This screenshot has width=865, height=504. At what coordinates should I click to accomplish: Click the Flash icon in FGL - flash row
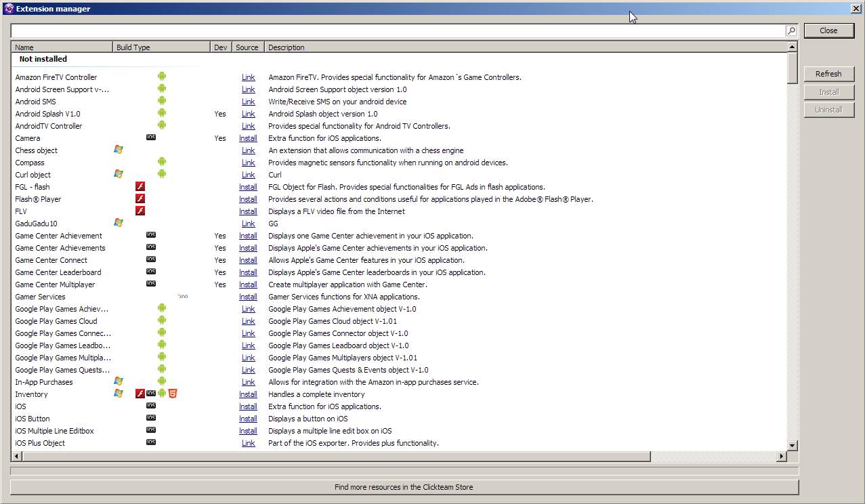point(140,186)
